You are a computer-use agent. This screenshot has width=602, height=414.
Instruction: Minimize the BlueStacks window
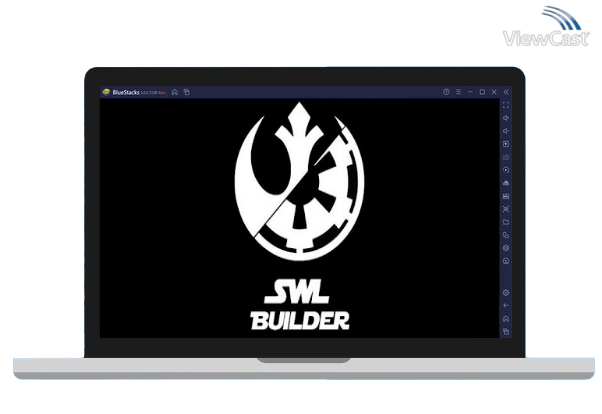pos(470,92)
